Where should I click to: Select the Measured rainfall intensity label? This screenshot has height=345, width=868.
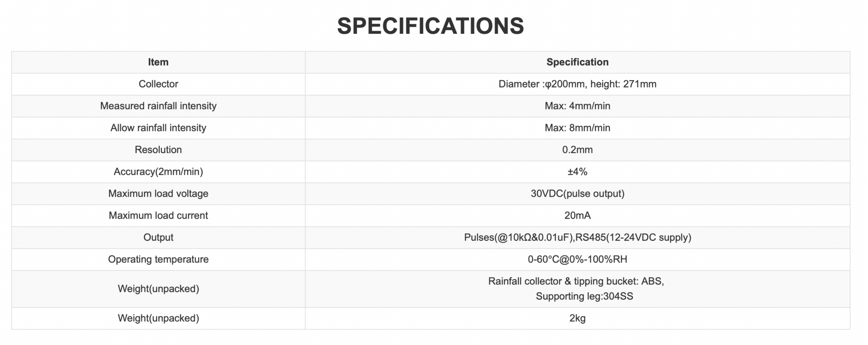158,106
